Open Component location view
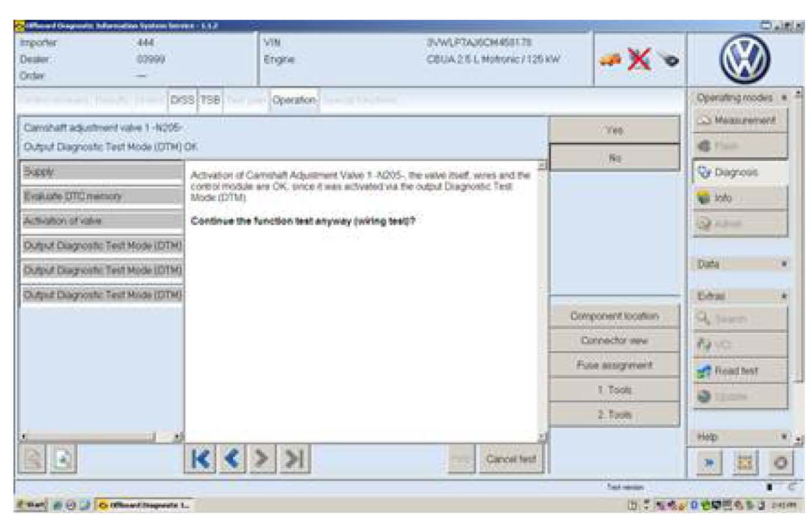This screenshot has height=527, width=812. tap(614, 316)
